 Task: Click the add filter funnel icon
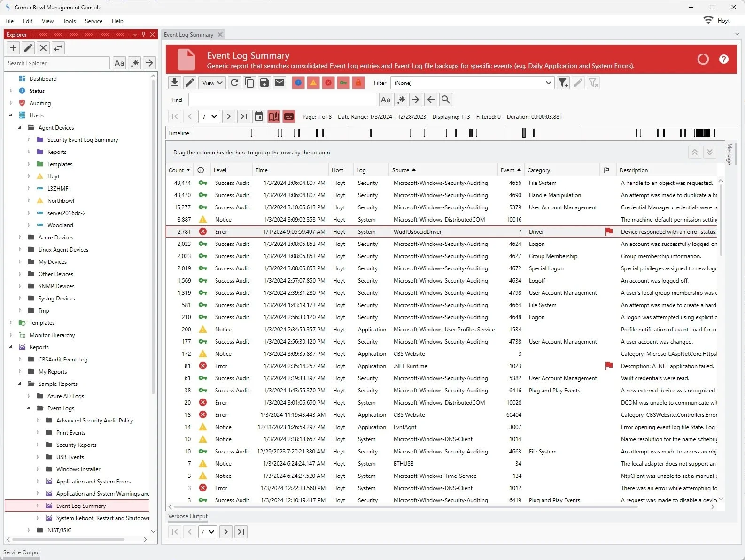(x=563, y=83)
